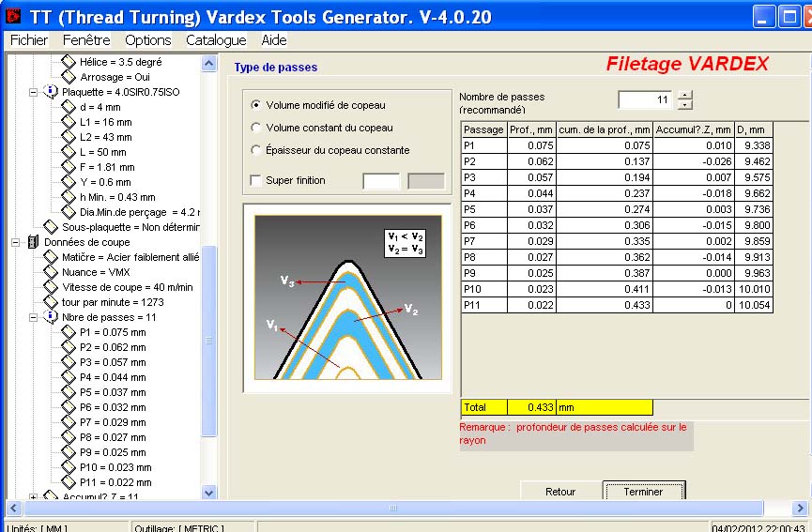The width and height of the screenshot is (812, 532).
Task: Collapse the Plaquette tree node
Action: tap(33, 92)
